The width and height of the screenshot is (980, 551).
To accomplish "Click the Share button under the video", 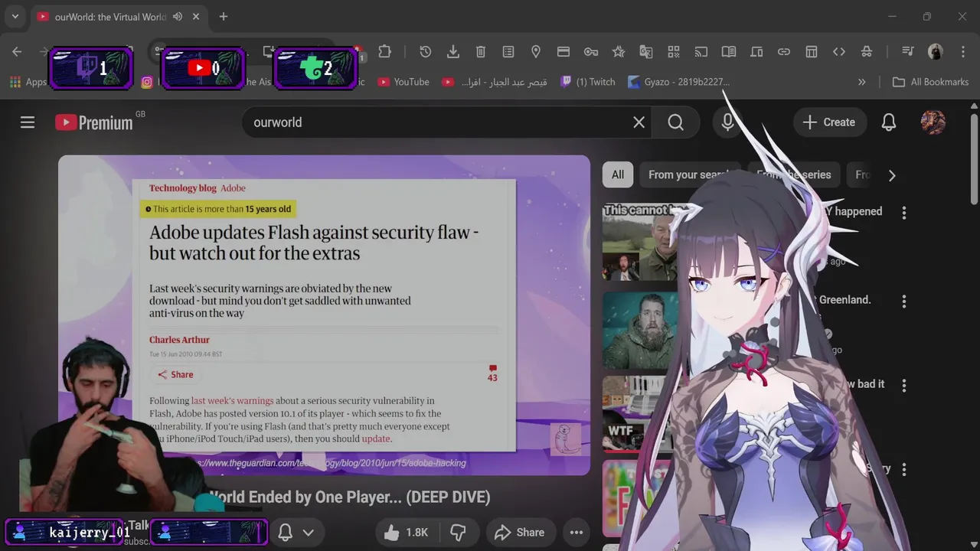I will coord(520,533).
